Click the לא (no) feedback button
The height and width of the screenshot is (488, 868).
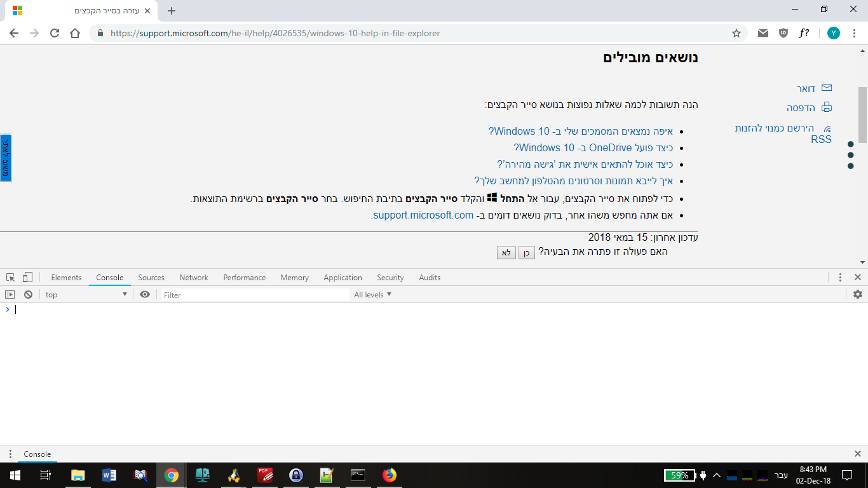[506, 253]
